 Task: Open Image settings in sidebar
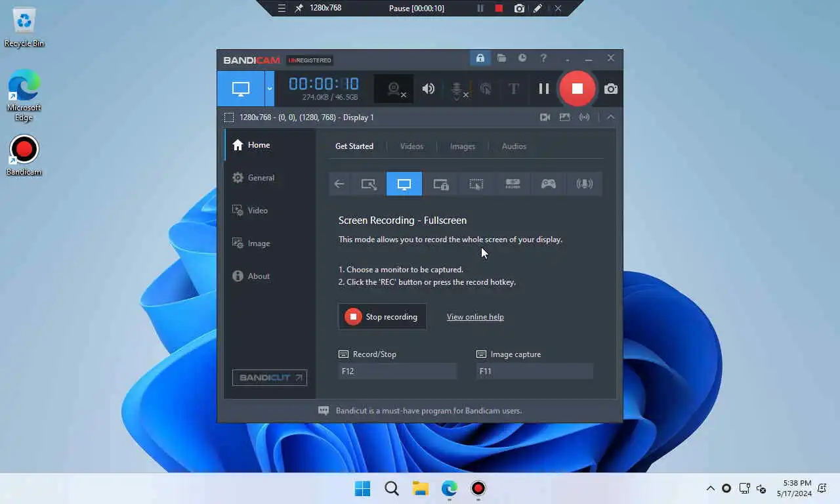click(270, 243)
